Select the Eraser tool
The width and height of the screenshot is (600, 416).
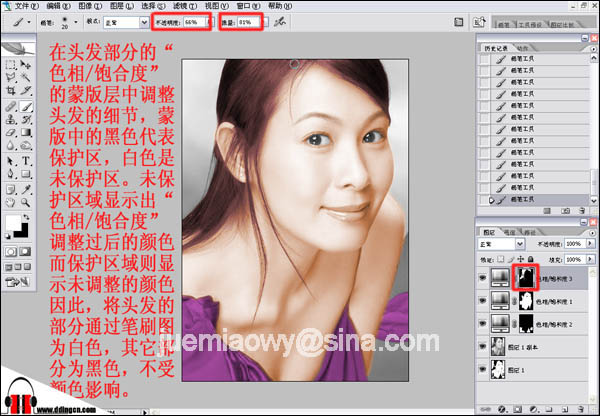click(11, 133)
